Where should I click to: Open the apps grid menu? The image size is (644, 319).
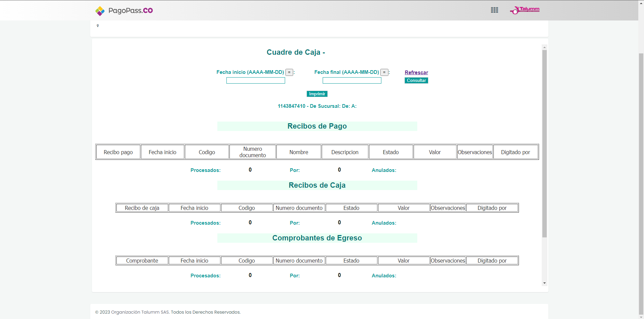[494, 10]
